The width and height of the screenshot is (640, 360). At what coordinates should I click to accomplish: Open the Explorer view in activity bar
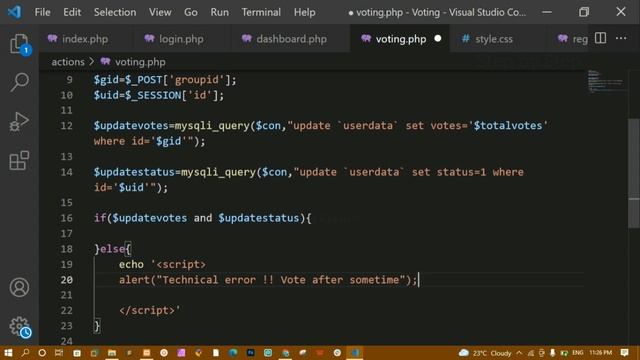pos(19,44)
